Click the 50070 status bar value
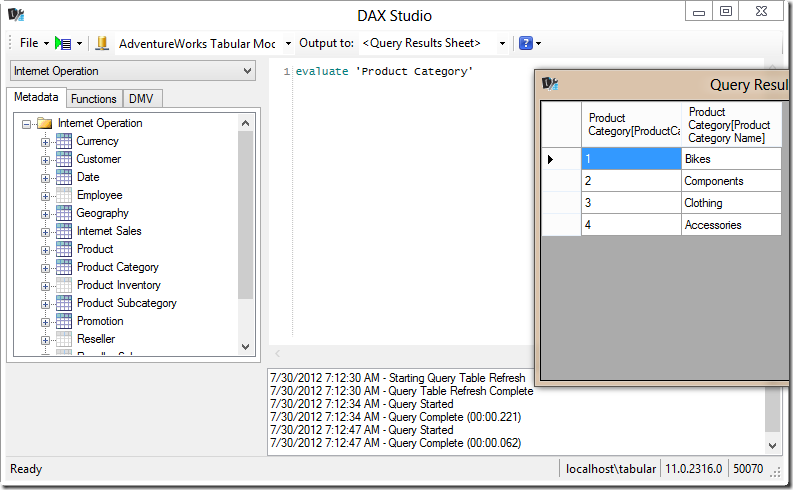Viewport: 793px width, 490px height. [x=748, y=469]
